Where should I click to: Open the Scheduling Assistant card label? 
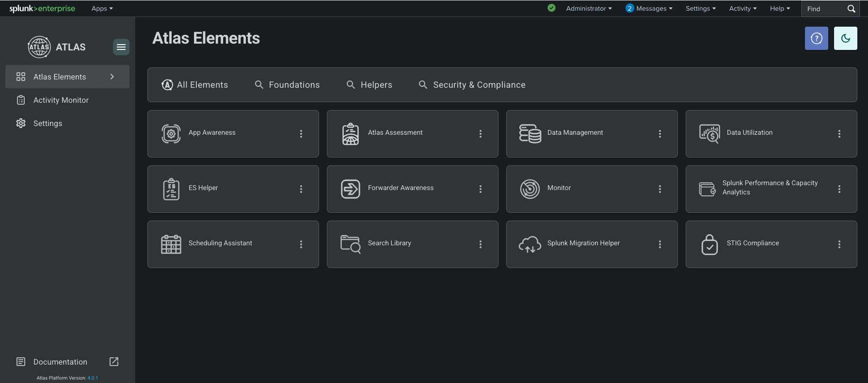(220, 243)
